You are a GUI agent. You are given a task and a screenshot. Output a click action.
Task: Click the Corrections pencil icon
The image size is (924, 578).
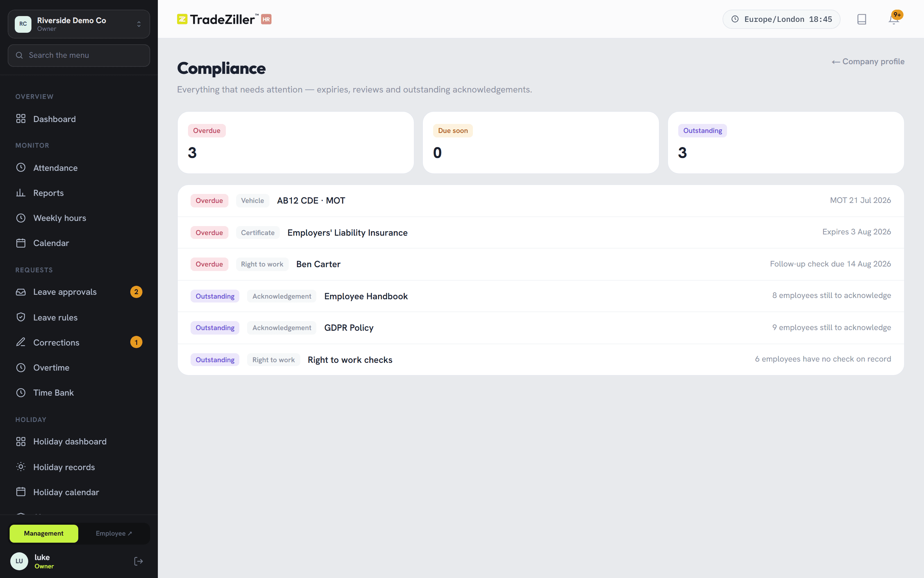(x=21, y=342)
